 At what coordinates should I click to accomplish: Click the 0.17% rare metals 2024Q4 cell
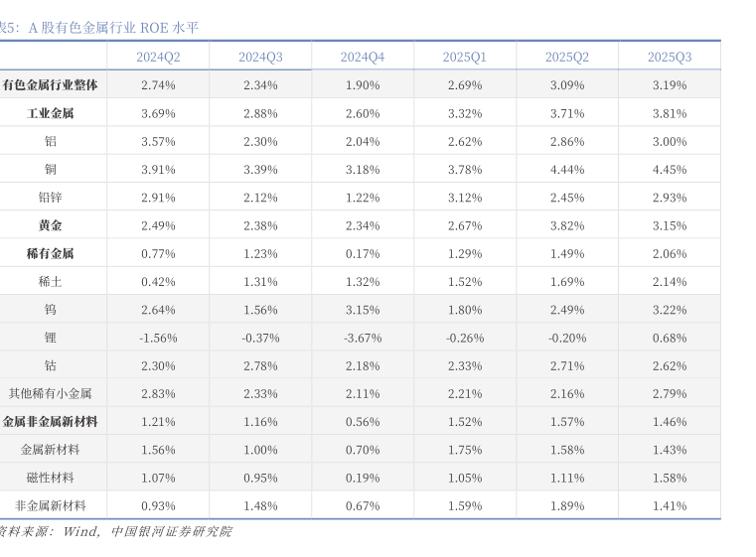tap(363, 253)
